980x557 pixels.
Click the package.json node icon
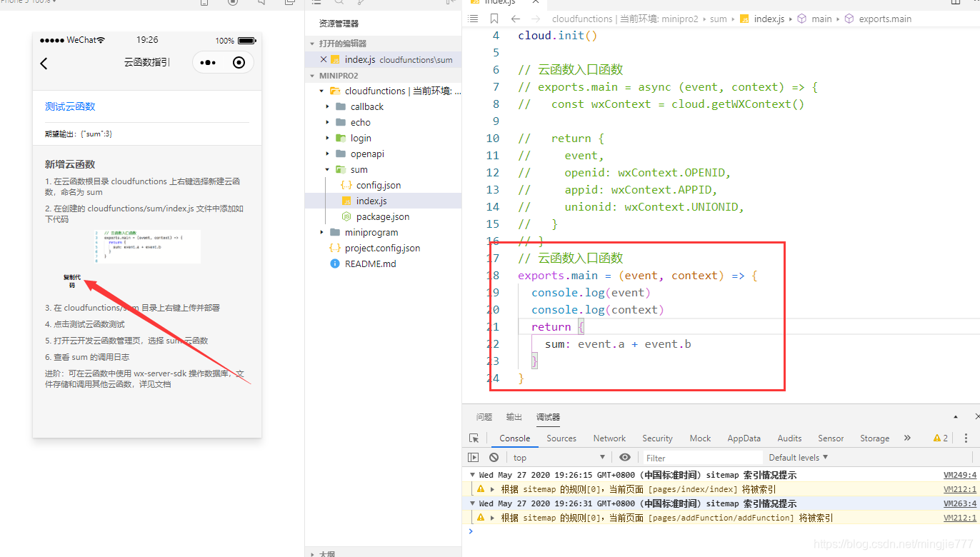(x=346, y=216)
